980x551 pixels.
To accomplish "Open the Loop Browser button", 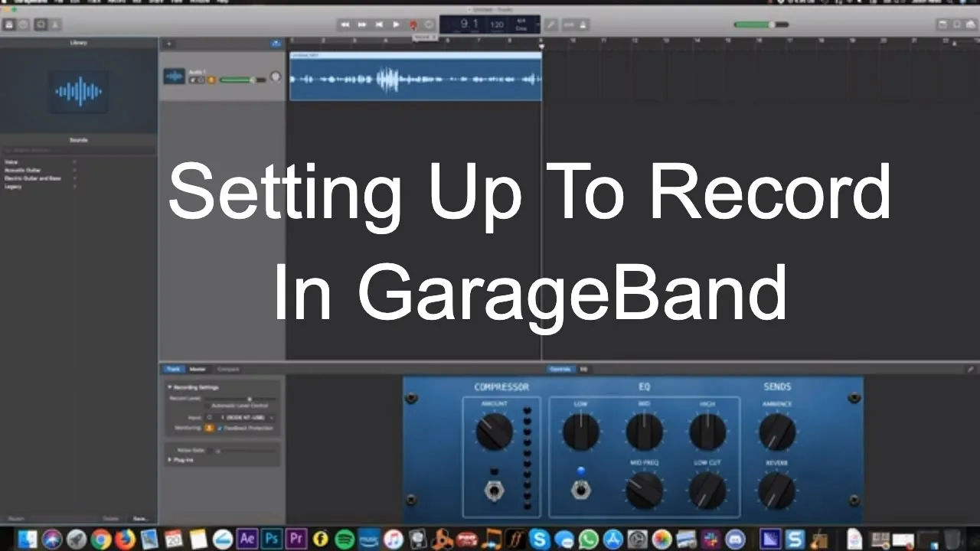I will pos(957,24).
